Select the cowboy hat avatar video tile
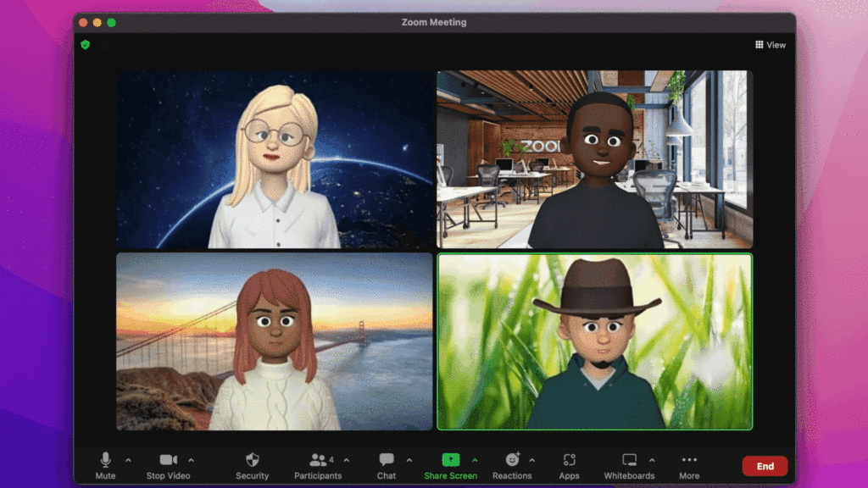The height and width of the screenshot is (488, 868). (594, 341)
